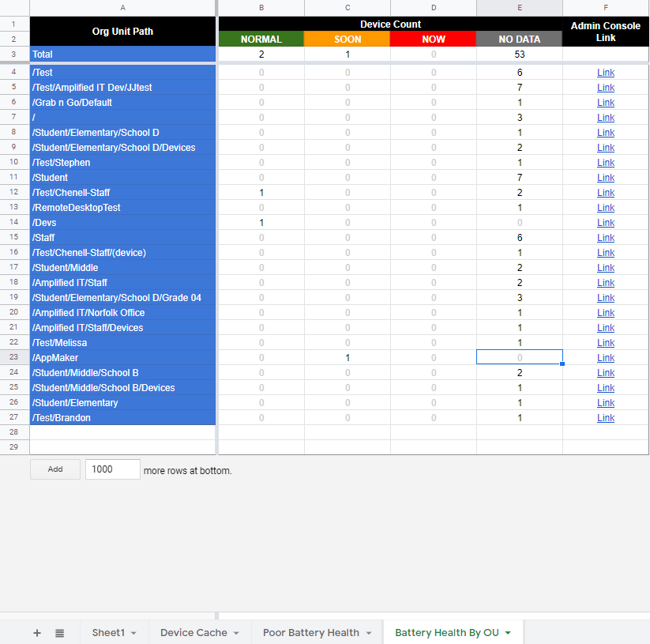Click the rows count input field showing 1000

coord(112,469)
